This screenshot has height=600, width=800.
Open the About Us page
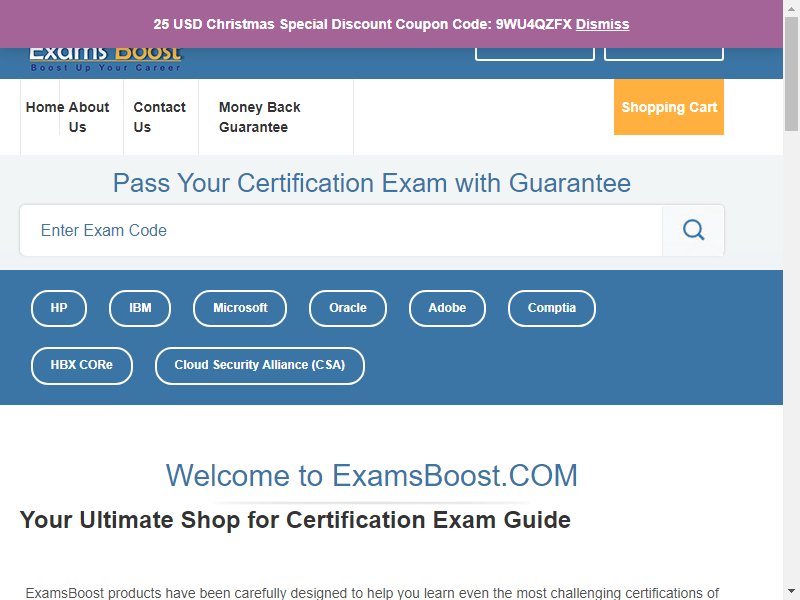coord(88,117)
